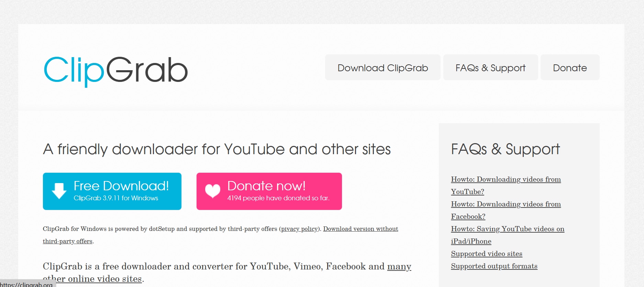
Task: Open the pivacy policy link
Action: click(300, 229)
